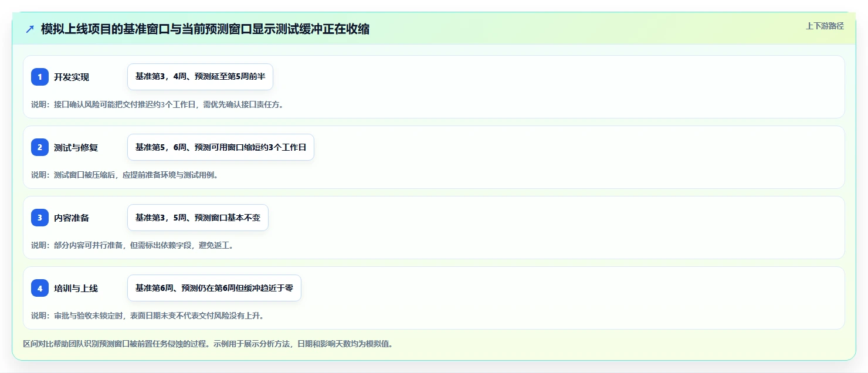The width and height of the screenshot is (868, 373).
Task: Click step number badge 3 for 内容准备
Action: coord(40,218)
